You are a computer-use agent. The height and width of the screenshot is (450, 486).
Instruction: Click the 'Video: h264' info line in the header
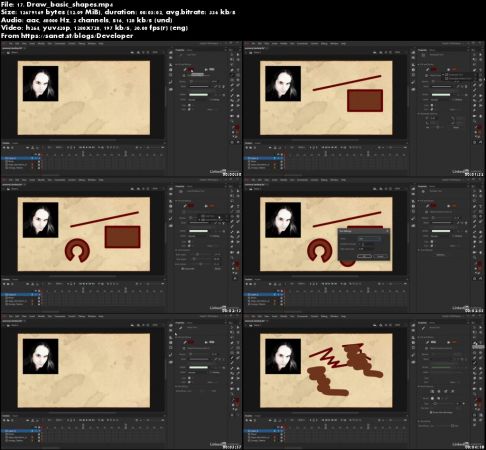tap(94, 28)
